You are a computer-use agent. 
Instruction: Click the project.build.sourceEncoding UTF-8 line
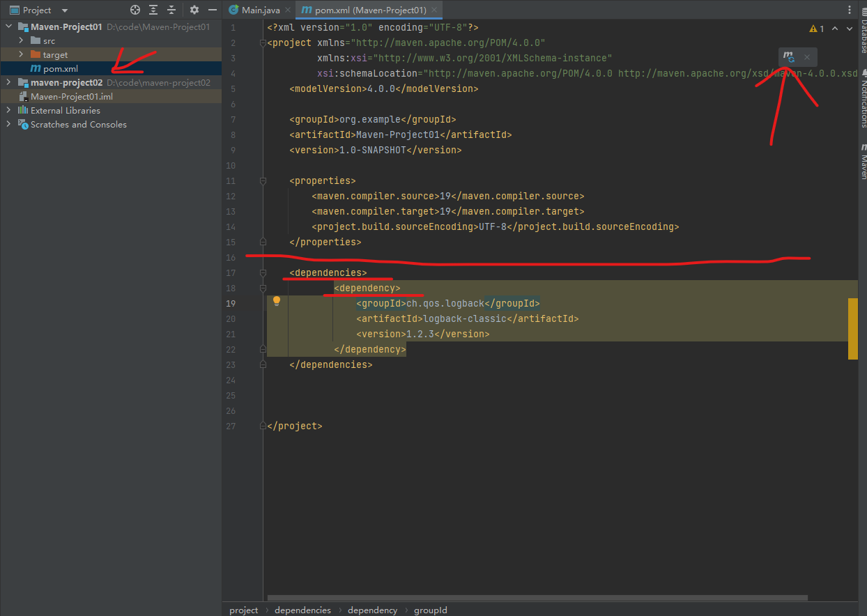pos(496,226)
